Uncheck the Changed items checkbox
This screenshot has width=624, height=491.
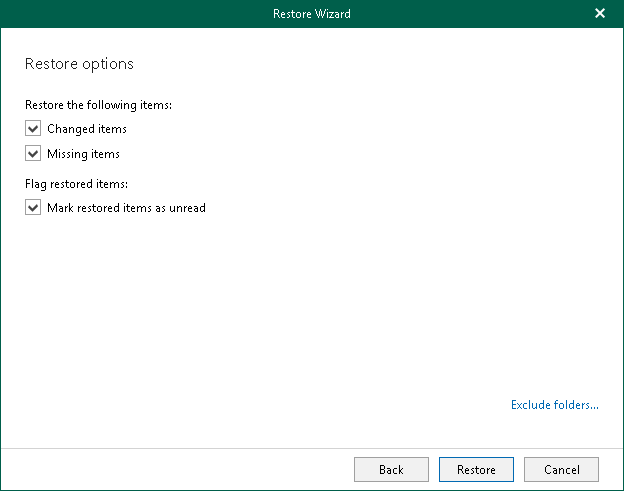point(33,129)
